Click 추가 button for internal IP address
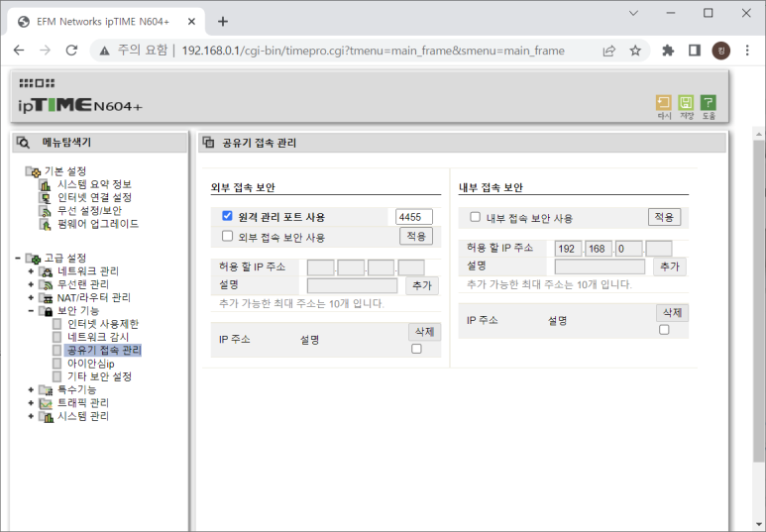Screen dimensions: 766x532 click(669, 266)
